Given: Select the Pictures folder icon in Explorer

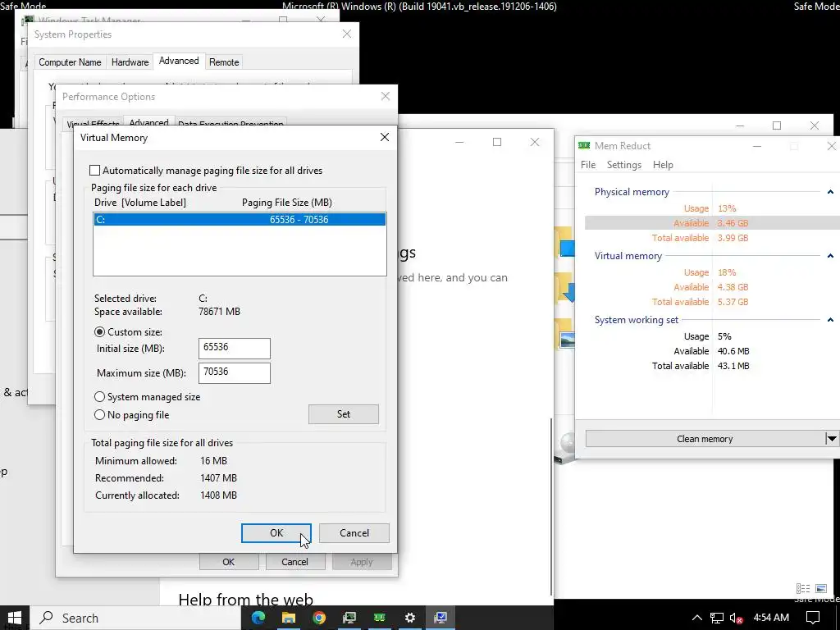Looking at the screenshot, I should click(564, 335).
